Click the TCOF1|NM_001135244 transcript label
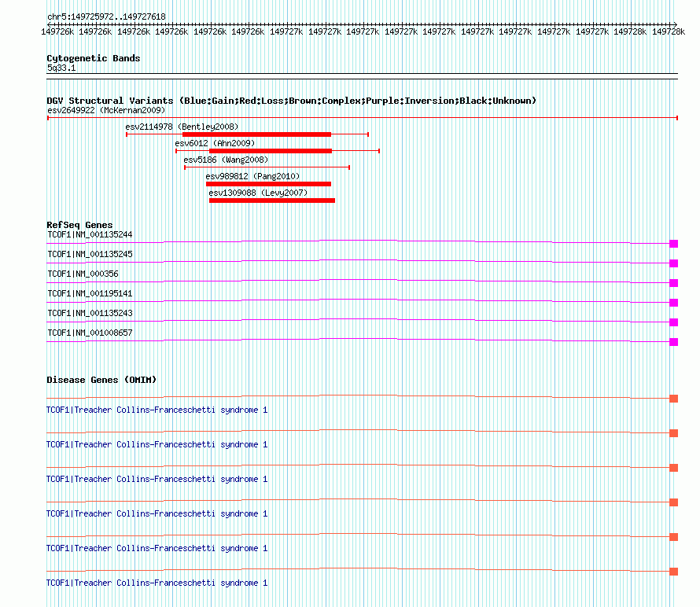 [90, 235]
